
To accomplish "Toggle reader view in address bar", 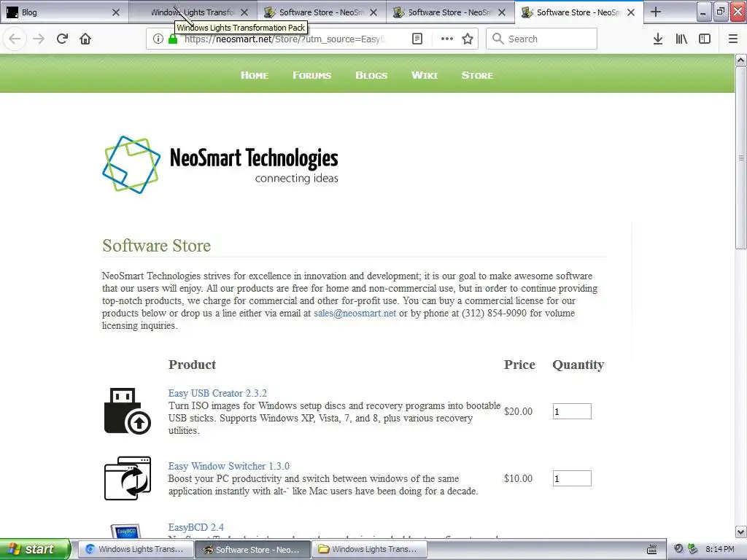I will [x=417, y=39].
